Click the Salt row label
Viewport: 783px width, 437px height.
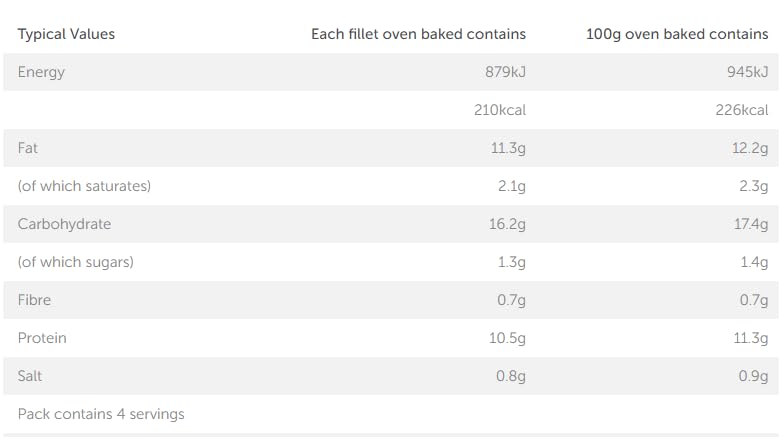[x=30, y=376]
